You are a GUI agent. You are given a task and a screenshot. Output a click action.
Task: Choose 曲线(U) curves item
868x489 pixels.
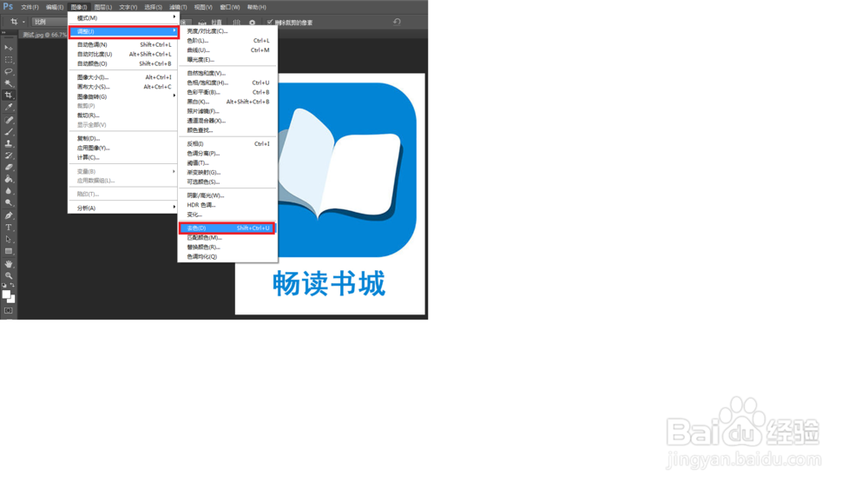(227, 50)
